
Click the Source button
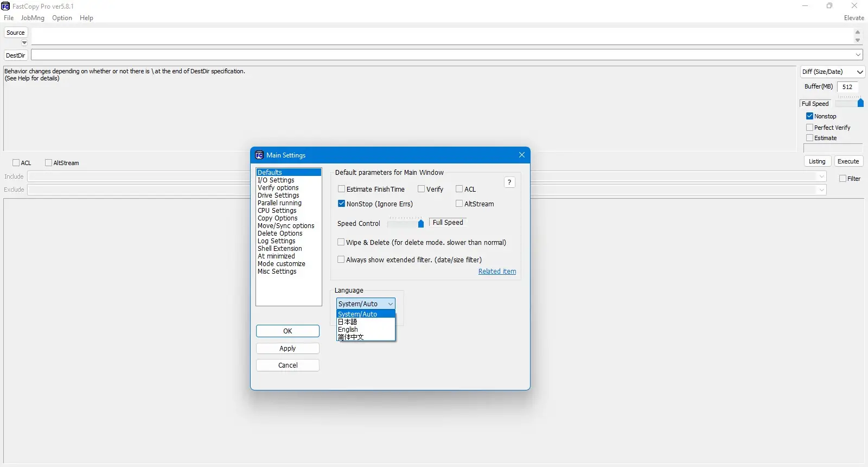[x=16, y=33]
